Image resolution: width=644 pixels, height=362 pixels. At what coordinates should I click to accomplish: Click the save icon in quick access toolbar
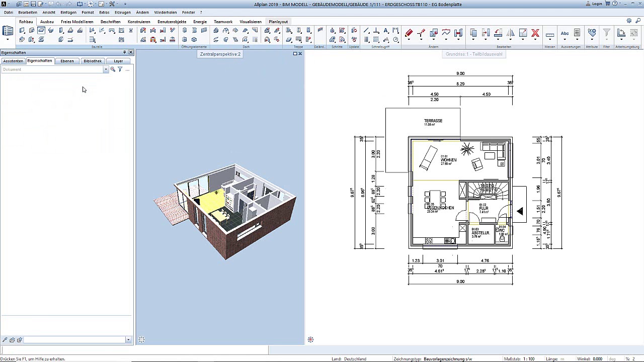[x=33, y=4]
